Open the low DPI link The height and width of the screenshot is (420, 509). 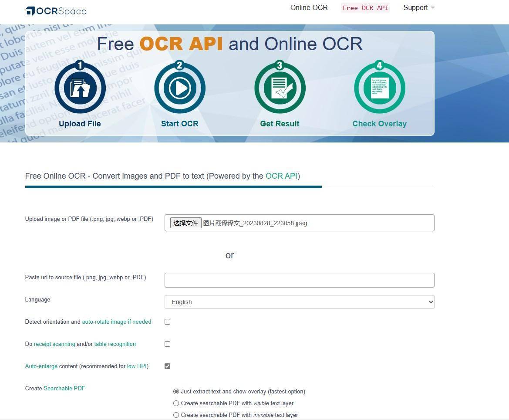tap(137, 366)
